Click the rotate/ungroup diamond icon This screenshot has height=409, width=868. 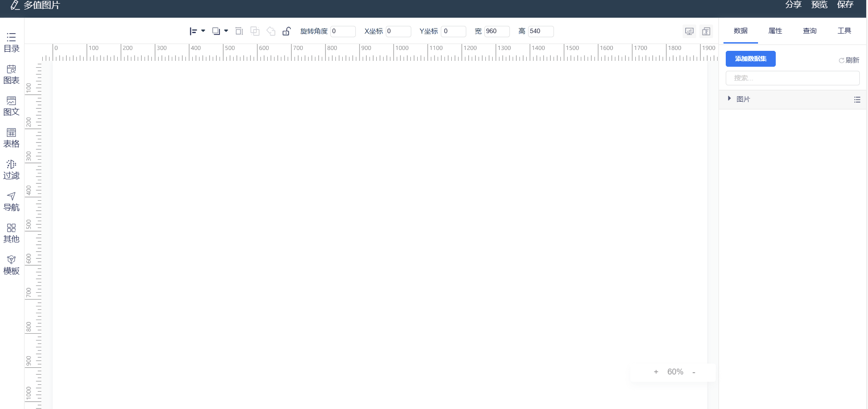pyautogui.click(x=271, y=31)
